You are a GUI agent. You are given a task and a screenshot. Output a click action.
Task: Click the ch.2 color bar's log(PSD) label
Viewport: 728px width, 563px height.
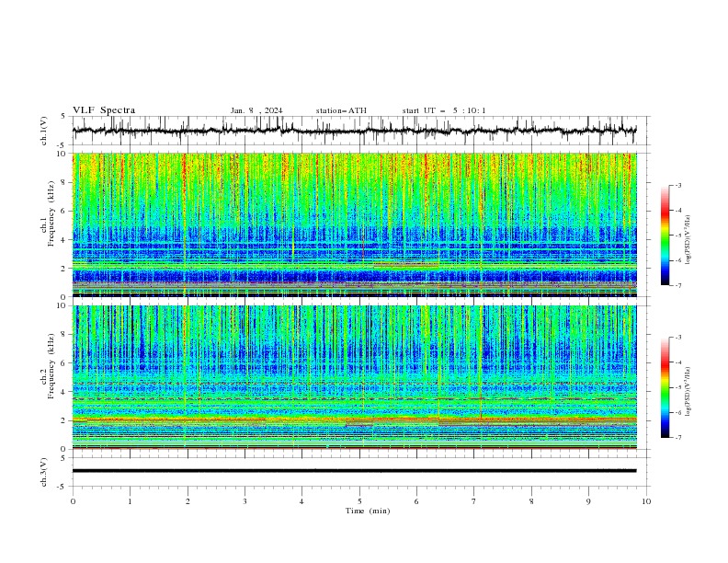click(688, 392)
